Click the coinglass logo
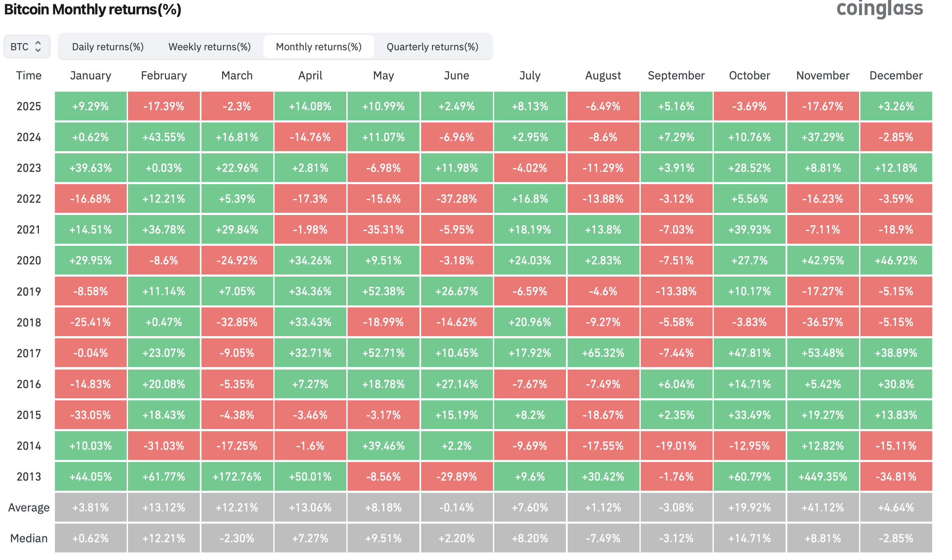The image size is (952, 560). [x=879, y=8]
